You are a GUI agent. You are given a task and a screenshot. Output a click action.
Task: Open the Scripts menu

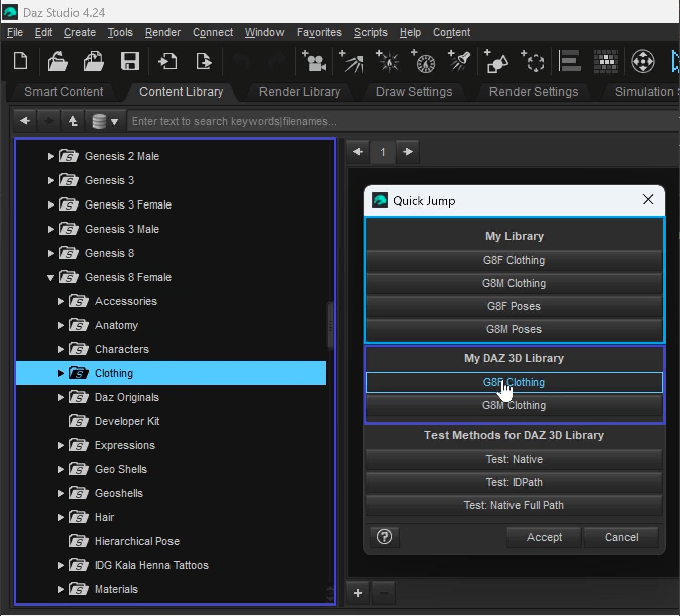click(x=371, y=33)
